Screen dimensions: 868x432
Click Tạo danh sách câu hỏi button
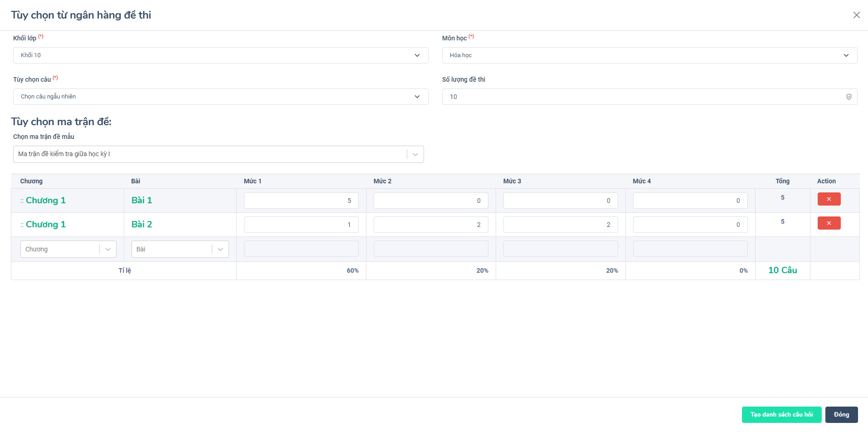[x=781, y=415]
